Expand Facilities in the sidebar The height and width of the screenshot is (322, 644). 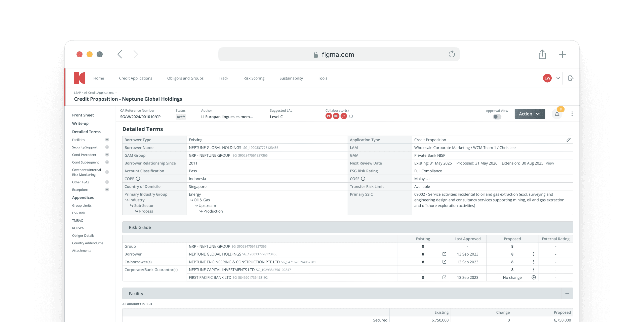click(107, 140)
